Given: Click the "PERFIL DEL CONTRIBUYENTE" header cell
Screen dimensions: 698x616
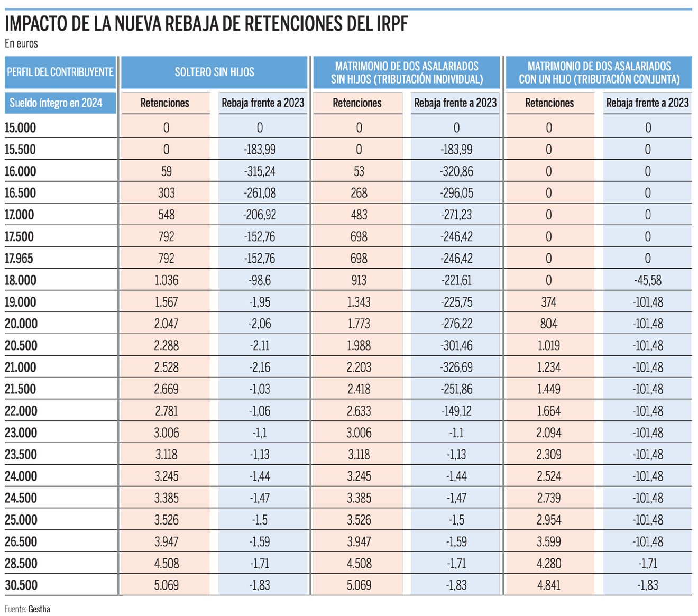Looking at the screenshot, I should (60, 72).
